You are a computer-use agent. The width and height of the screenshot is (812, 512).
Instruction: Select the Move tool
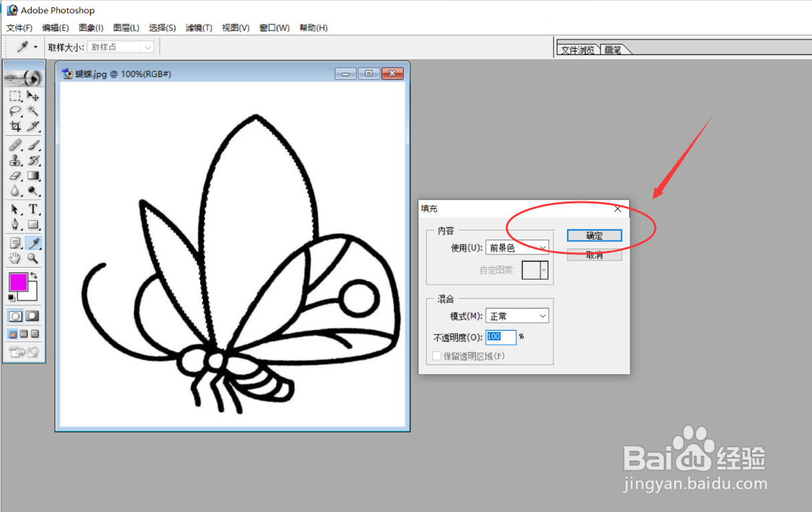coord(33,96)
